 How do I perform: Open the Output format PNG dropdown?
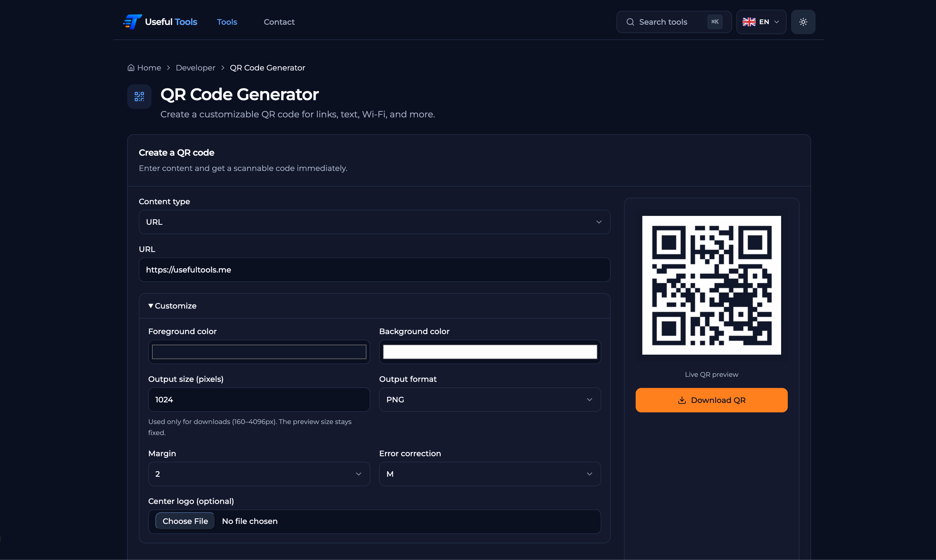[x=490, y=400]
